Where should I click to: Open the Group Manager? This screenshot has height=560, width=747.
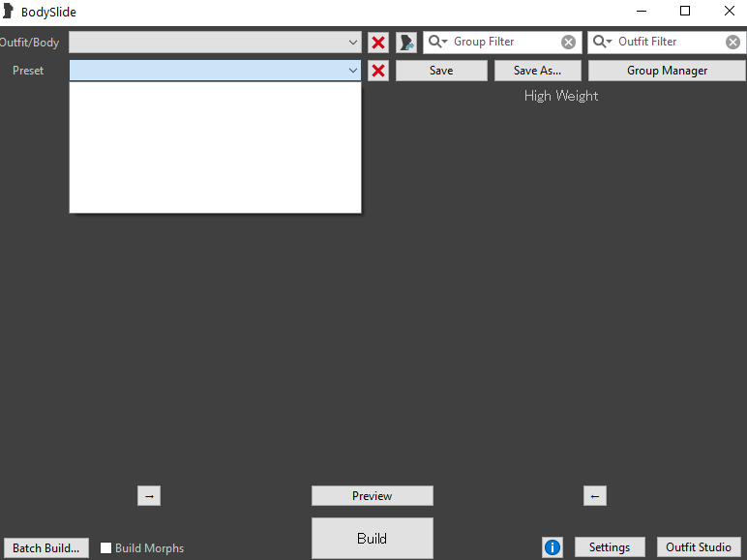[x=667, y=71]
